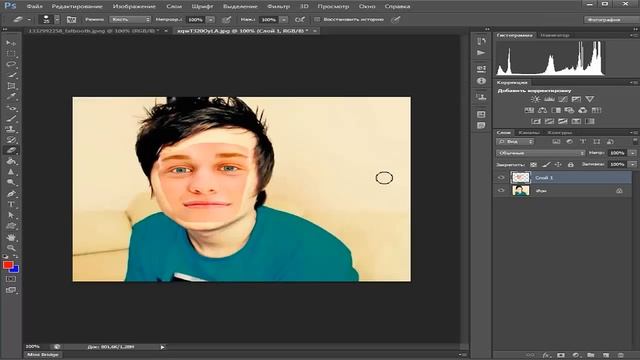Open the layer blend mode dropdown
The image size is (640, 360).
pos(541,153)
